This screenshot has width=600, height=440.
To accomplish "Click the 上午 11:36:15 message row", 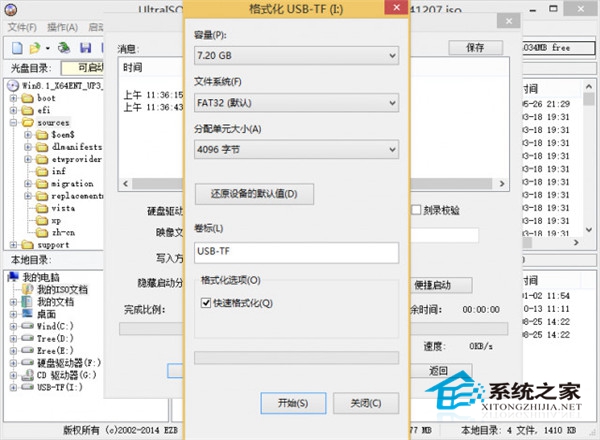I will pyautogui.click(x=153, y=95).
